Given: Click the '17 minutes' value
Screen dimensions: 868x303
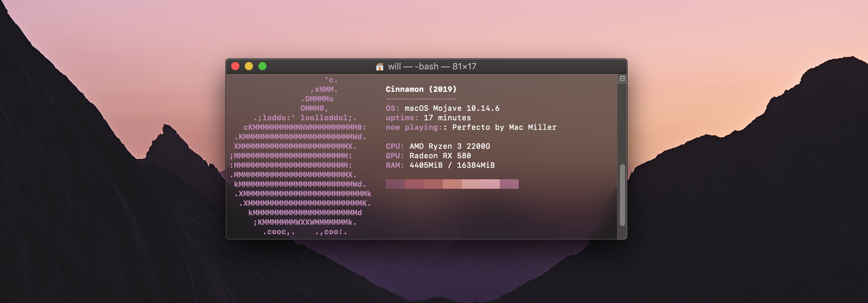Looking at the screenshot, I should (x=447, y=118).
